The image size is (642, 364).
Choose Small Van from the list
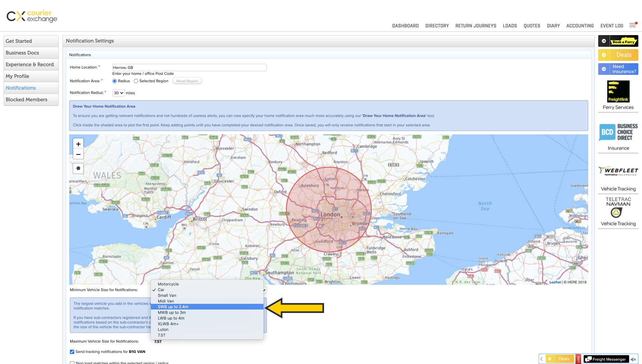pyautogui.click(x=207, y=295)
